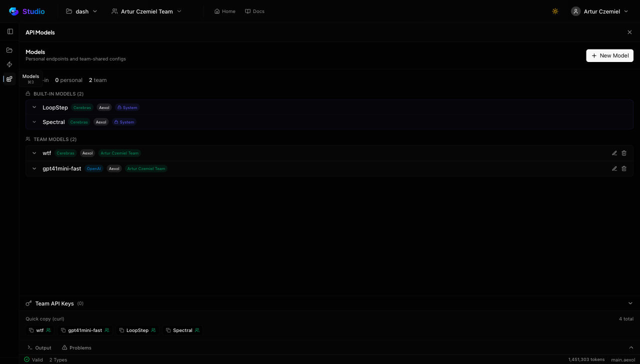Close the API Models panel

(x=629, y=32)
